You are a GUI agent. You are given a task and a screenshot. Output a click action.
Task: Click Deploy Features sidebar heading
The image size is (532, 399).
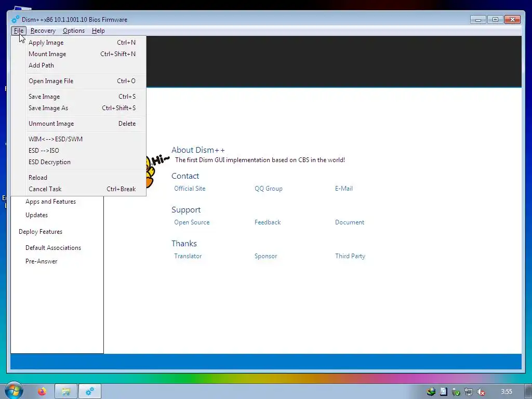tap(41, 232)
